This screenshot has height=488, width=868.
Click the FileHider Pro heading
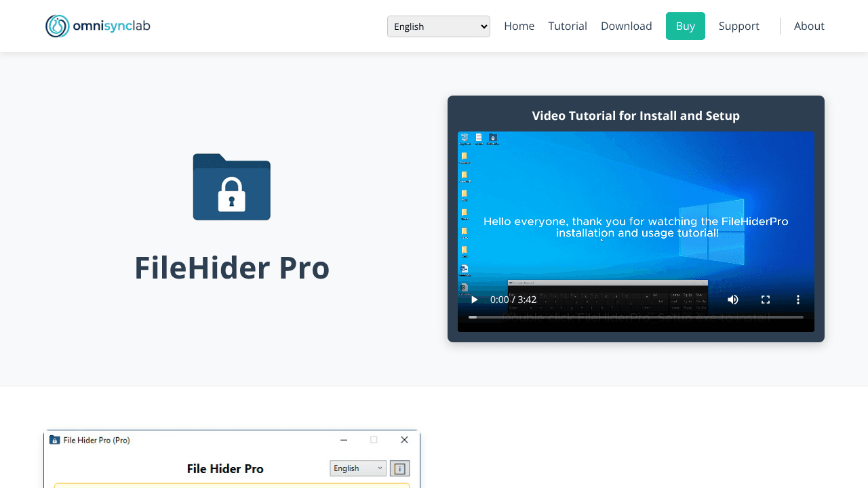coord(232,267)
